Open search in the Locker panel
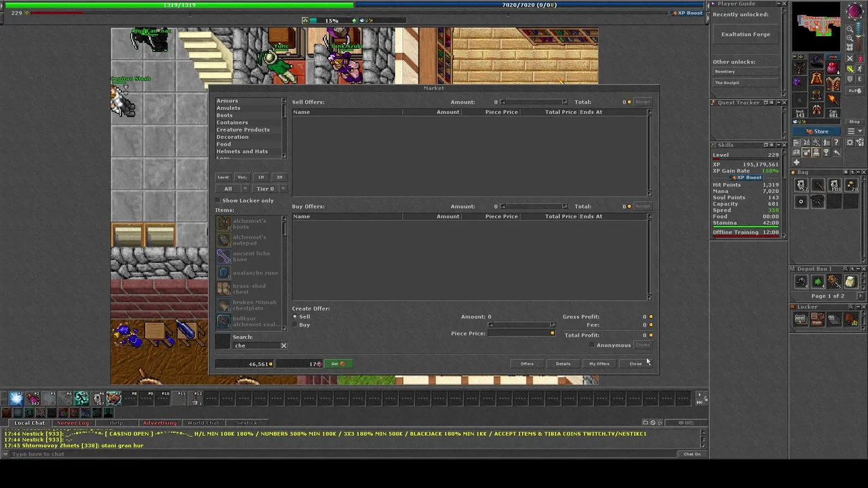868x488 pixels. [851, 306]
